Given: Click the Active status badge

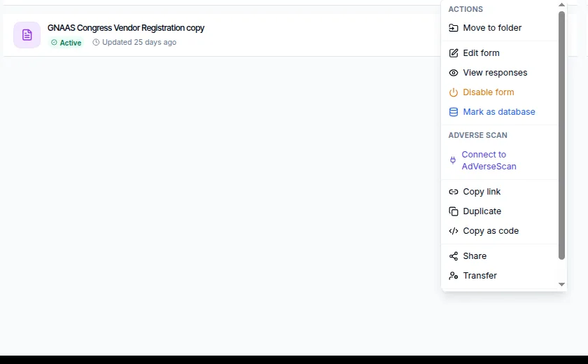Looking at the screenshot, I should [66, 43].
